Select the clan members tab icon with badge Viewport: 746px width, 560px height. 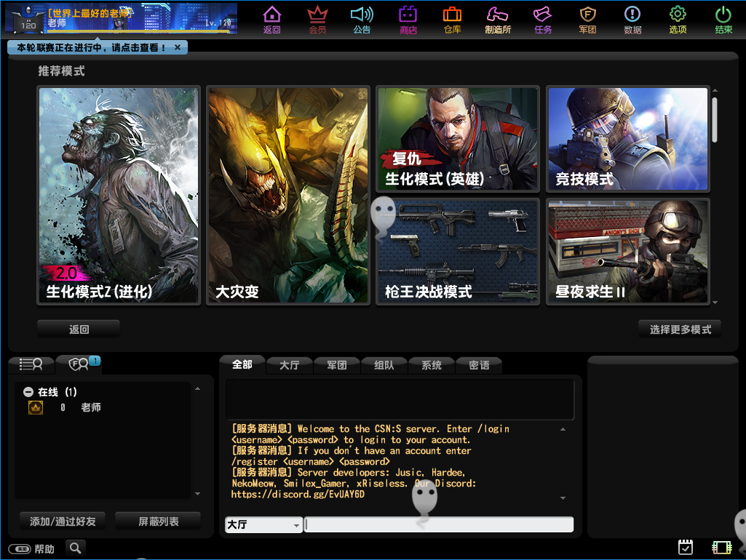click(79, 364)
